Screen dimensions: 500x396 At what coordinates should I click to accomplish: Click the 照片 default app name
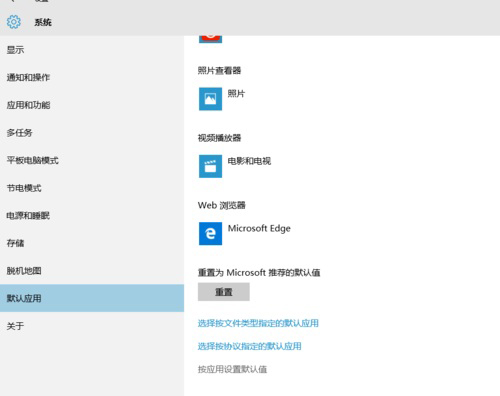click(236, 94)
